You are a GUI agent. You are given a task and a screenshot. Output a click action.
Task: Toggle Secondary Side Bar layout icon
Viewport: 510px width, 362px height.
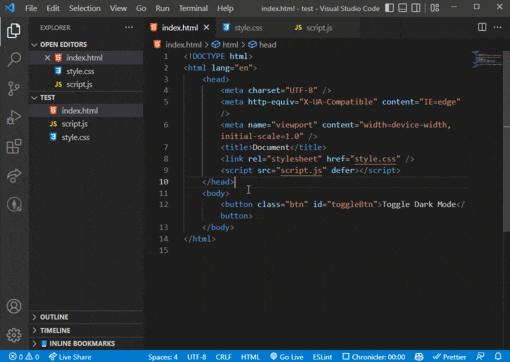416,8
